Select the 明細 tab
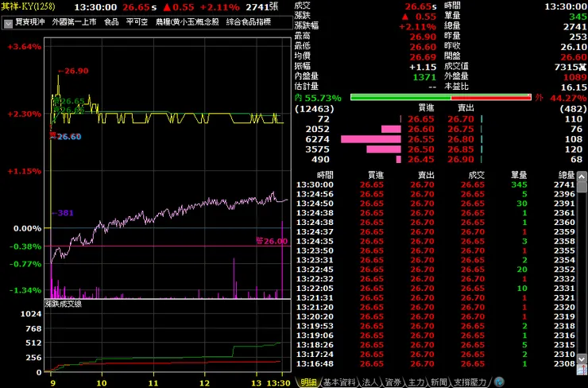 308,382
